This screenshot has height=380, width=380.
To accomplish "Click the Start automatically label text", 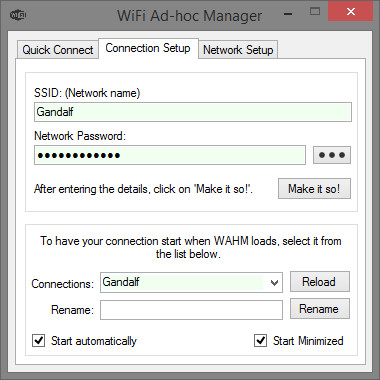I will click(x=94, y=341).
